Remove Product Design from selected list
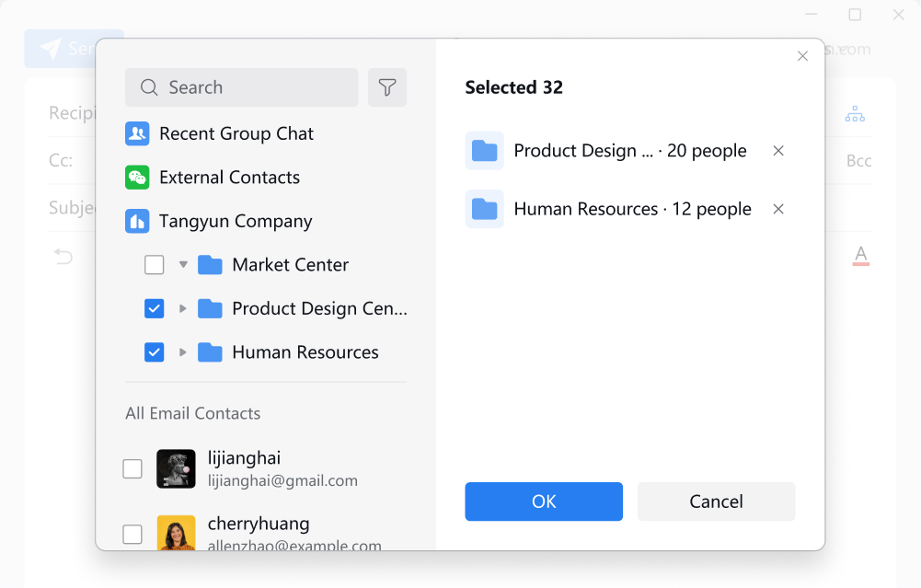Screen dimensions: 921x588 coord(778,151)
